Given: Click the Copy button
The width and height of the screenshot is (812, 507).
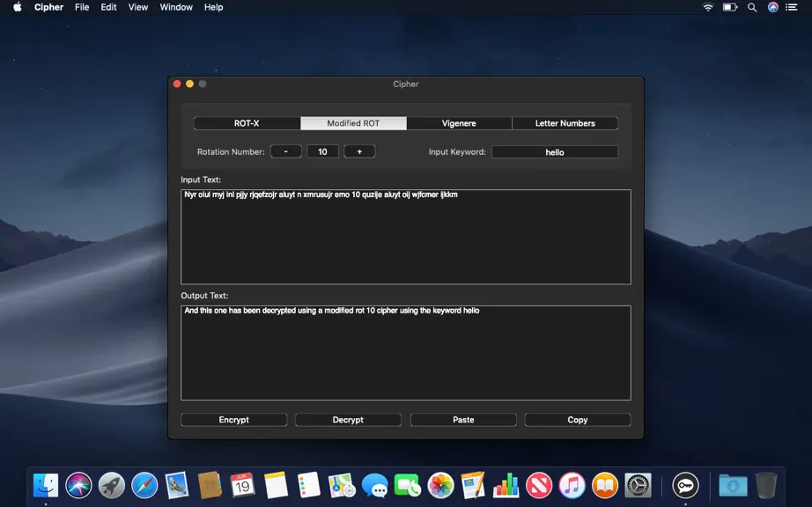Looking at the screenshot, I should click(578, 420).
